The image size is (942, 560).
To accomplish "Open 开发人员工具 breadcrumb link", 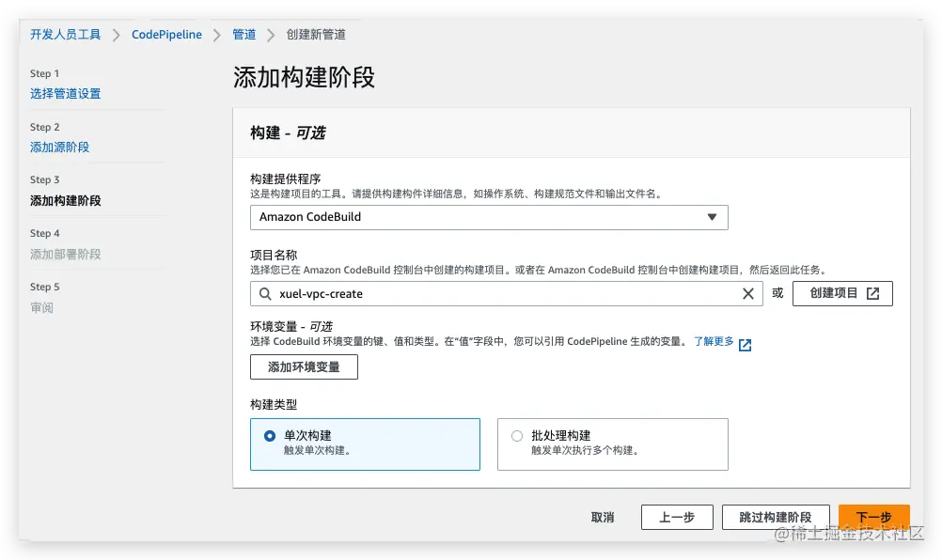I will [66, 34].
